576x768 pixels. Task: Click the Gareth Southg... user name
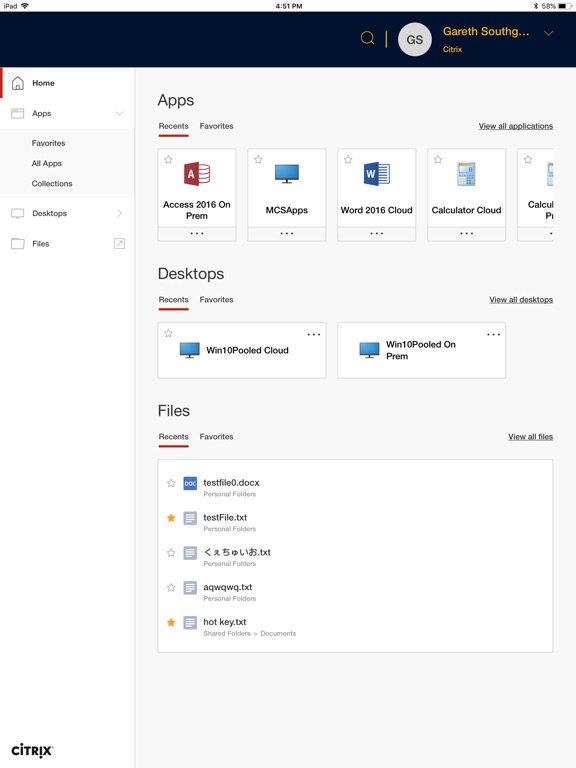pos(486,31)
